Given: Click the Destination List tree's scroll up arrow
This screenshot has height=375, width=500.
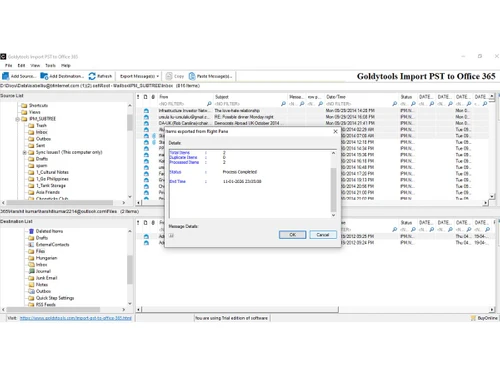Looking at the screenshot, I should click(x=130, y=231).
